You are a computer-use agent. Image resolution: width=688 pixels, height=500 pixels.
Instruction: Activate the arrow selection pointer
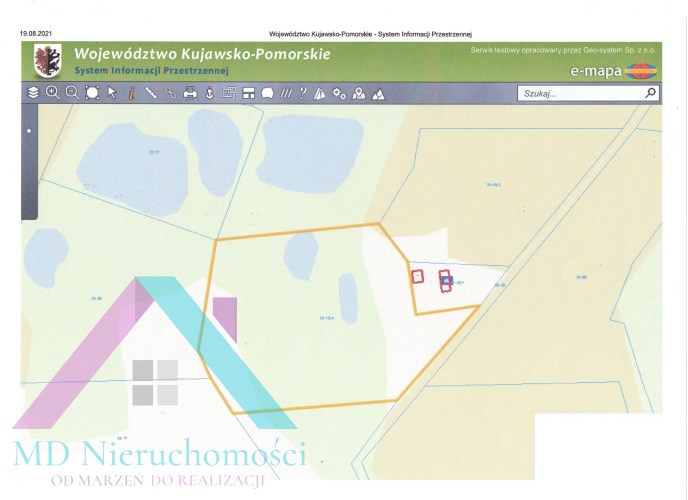(x=112, y=93)
